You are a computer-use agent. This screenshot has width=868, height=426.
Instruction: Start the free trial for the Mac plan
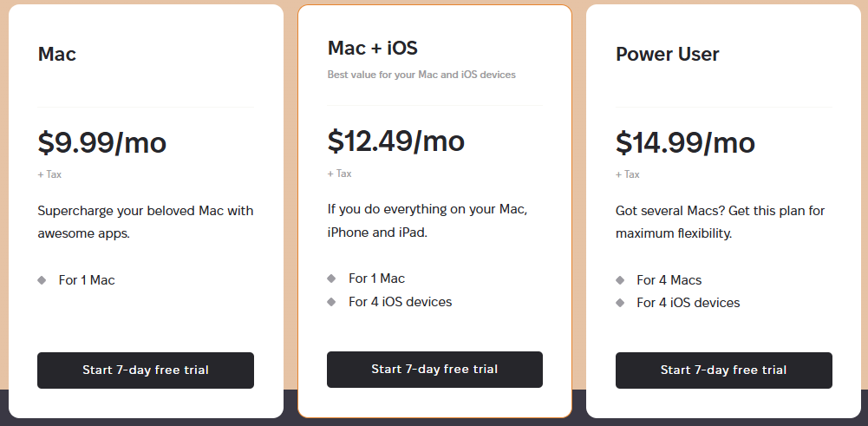pos(146,370)
